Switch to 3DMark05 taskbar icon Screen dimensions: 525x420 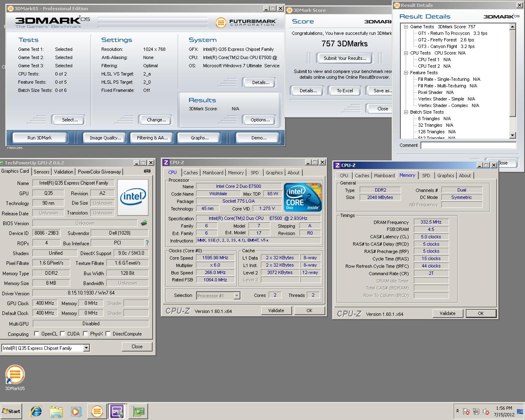(97, 411)
